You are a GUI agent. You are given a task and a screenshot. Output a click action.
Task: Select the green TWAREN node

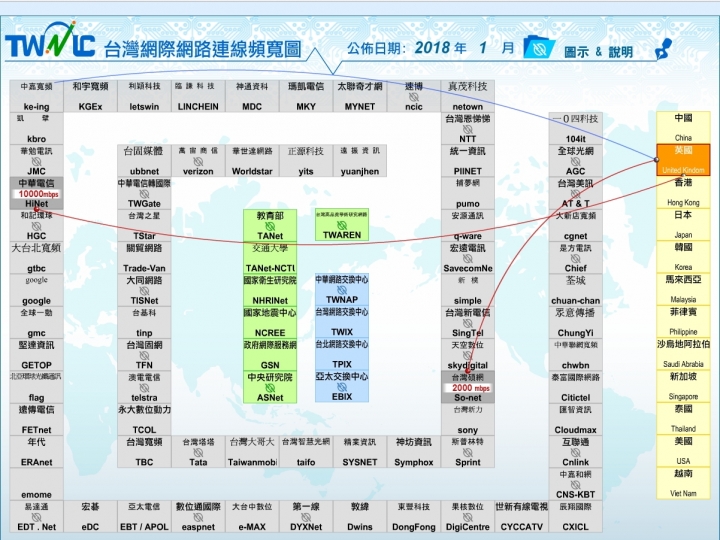[x=342, y=225]
